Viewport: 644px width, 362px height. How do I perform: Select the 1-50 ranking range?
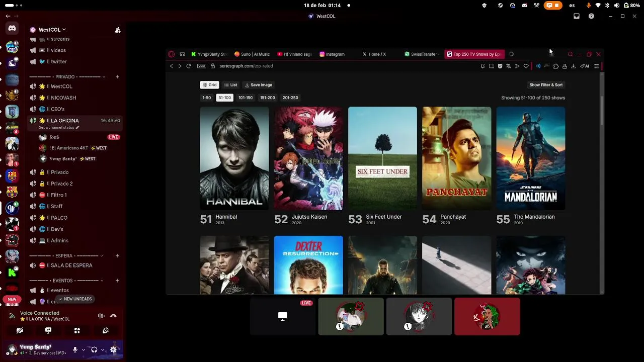207,98
